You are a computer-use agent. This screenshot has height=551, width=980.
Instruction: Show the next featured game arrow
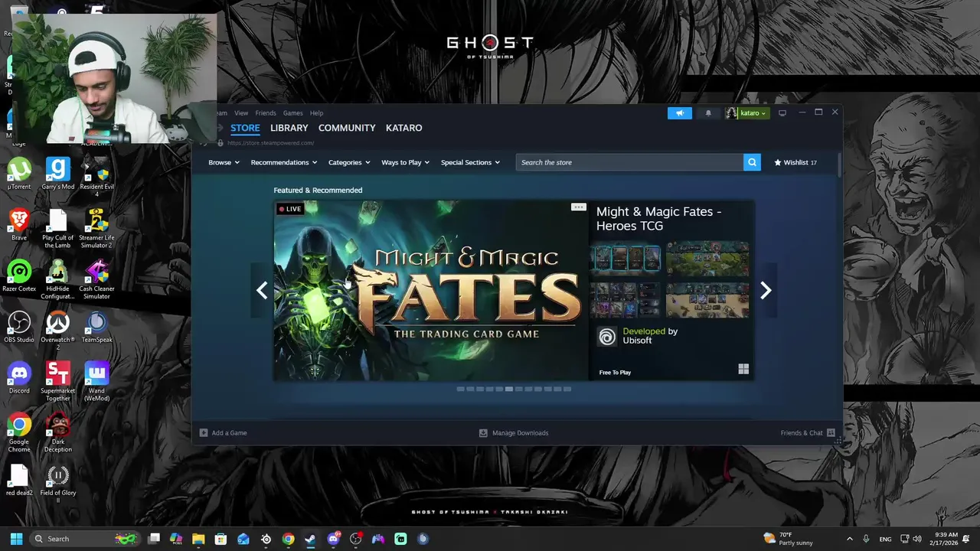[x=766, y=290]
